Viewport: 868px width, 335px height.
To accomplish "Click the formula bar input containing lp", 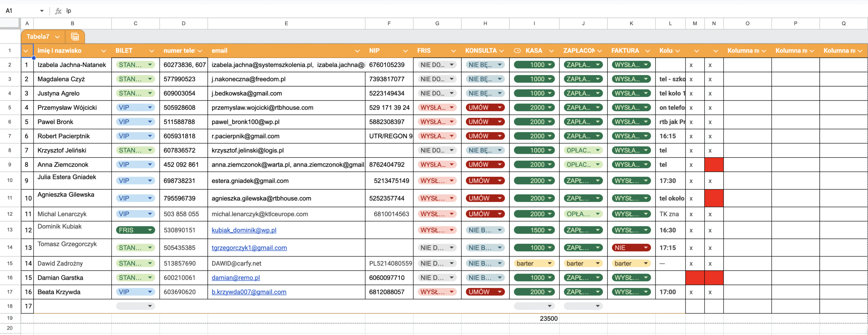I will 465,11.
